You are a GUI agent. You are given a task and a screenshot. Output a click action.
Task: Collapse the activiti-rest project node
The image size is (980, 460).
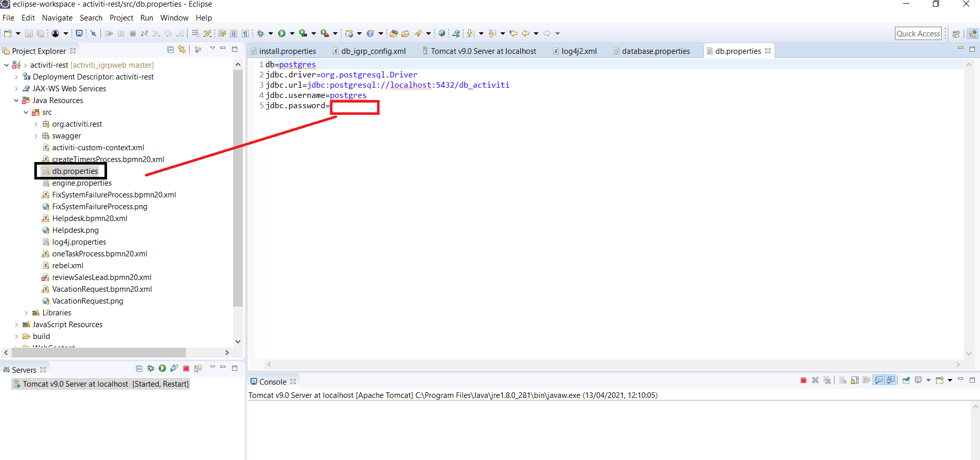[x=6, y=65]
